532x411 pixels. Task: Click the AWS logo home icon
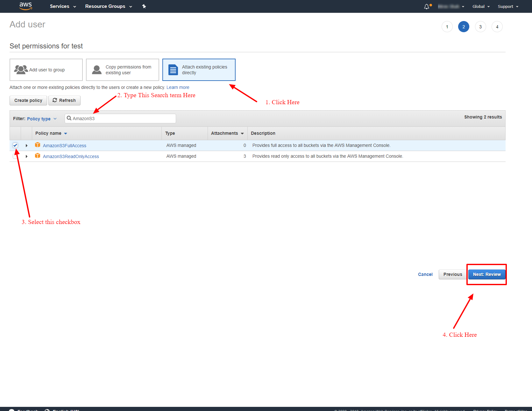tap(25, 6)
